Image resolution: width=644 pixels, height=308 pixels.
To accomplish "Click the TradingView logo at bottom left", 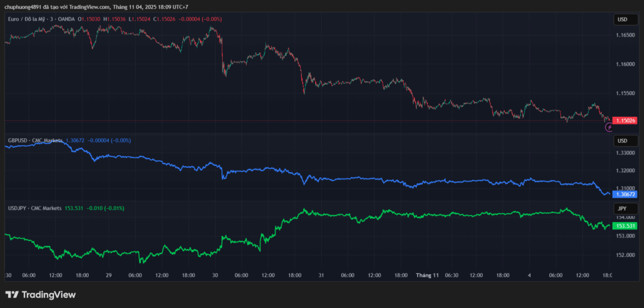I will [40, 294].
